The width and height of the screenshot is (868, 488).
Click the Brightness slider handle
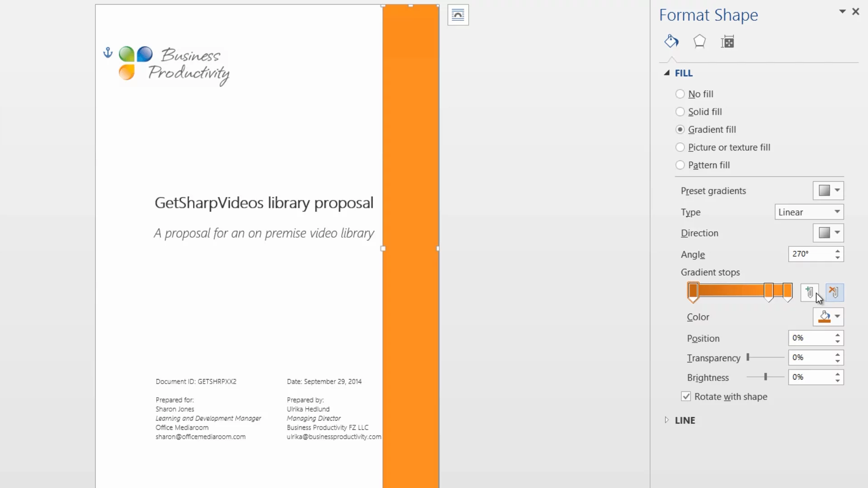coord(765,377)
